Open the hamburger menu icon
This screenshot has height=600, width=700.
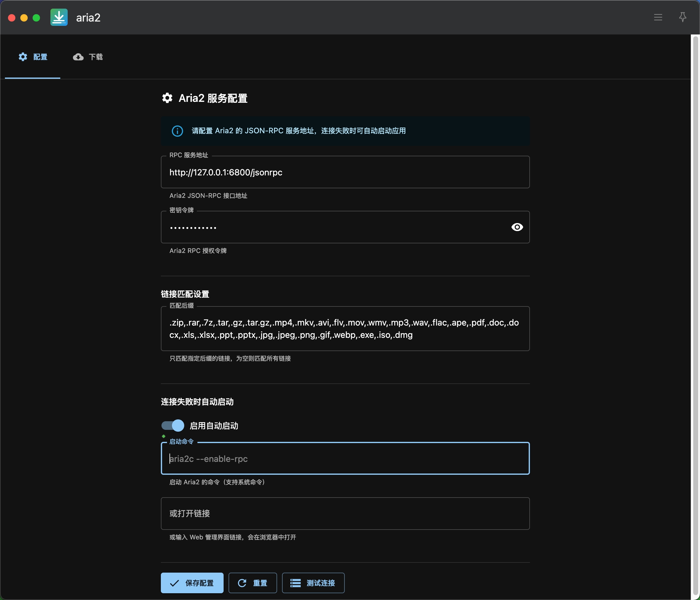point(658,17)
